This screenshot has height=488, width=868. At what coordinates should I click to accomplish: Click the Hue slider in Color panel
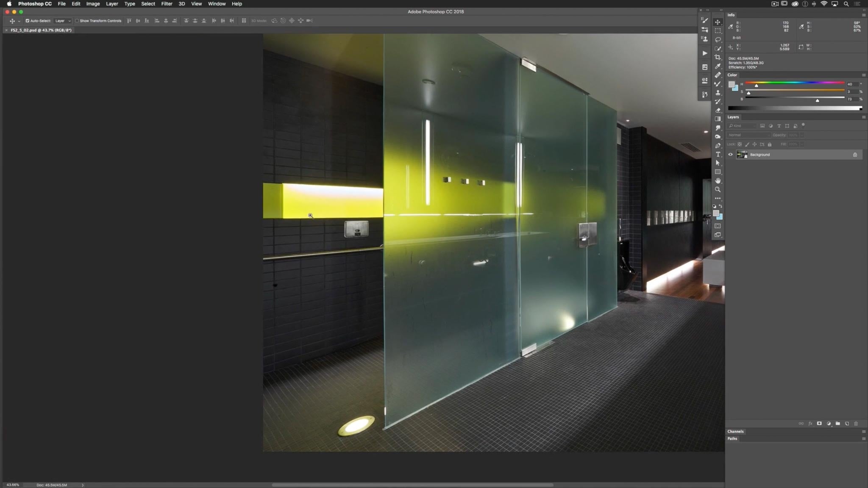click(x=795, y=83)
